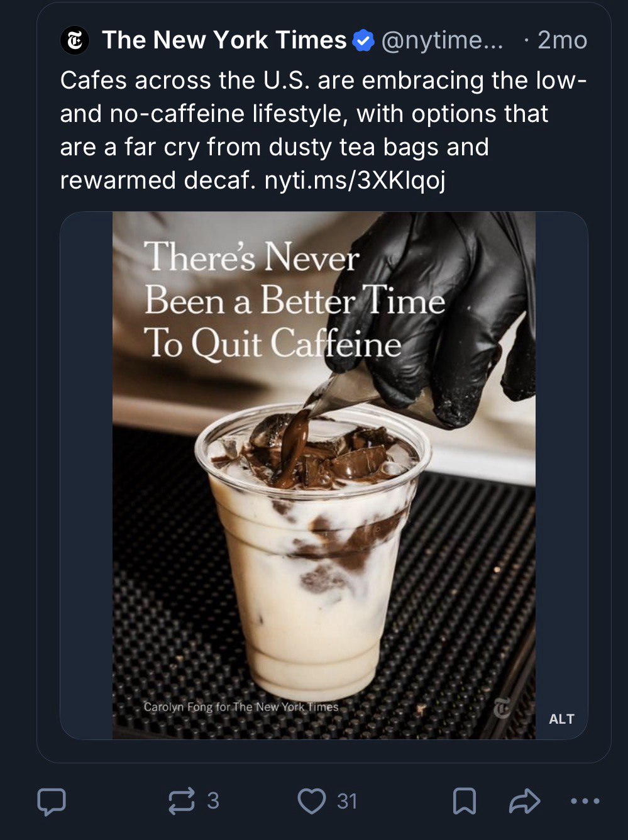Click the NYT watermark logo in the photo
The image size is (628, 840).
coord(502,709)
